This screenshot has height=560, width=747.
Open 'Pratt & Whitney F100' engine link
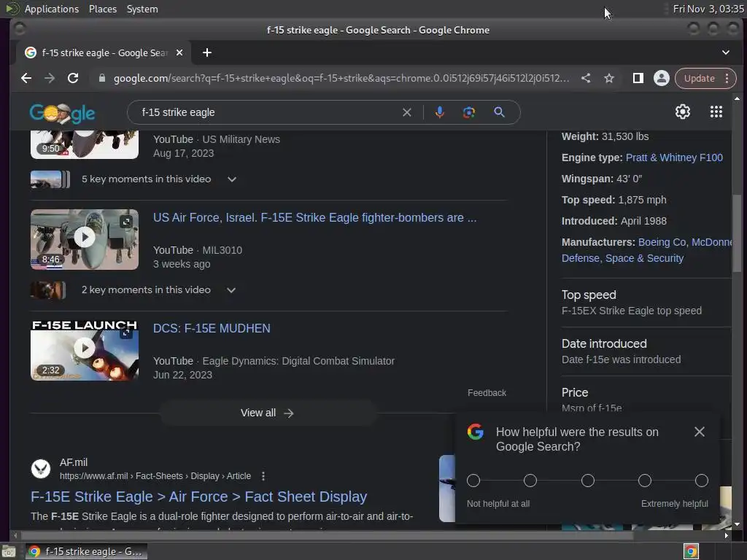[x=673, y=157]
